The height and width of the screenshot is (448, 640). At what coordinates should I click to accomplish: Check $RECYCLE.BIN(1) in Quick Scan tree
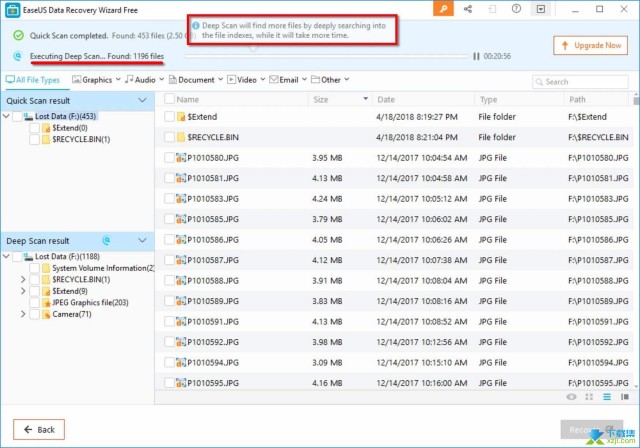tap(34, 140)
